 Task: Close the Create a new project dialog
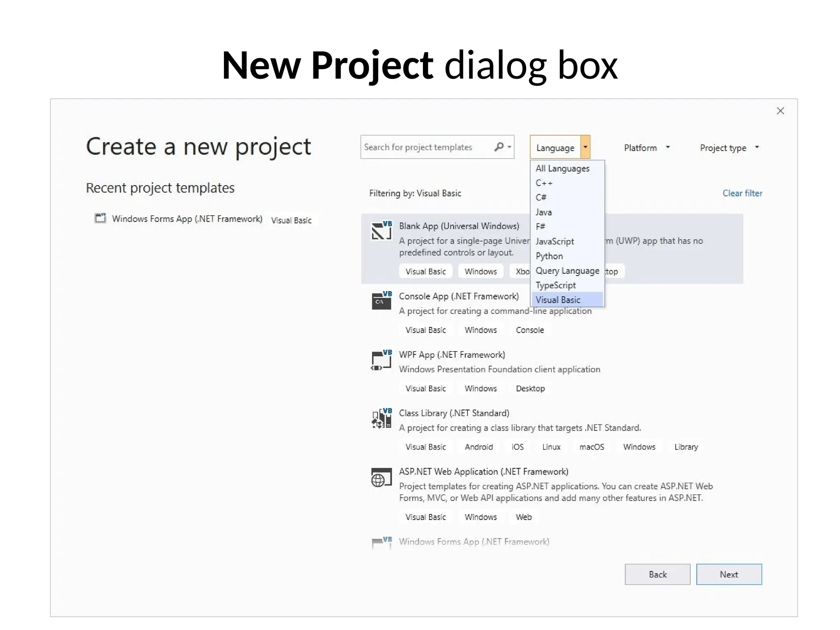[780, 111]
